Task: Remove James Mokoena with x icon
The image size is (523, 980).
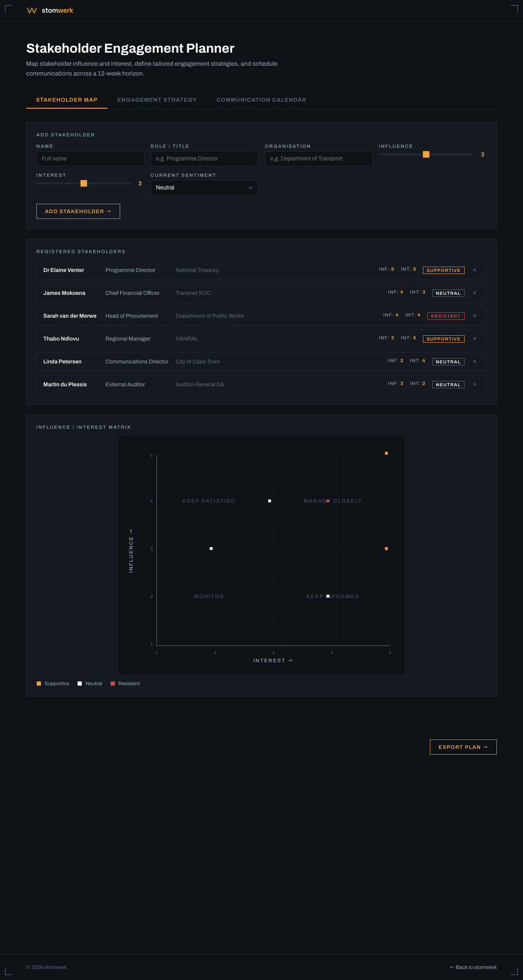Action: [474, 293]
